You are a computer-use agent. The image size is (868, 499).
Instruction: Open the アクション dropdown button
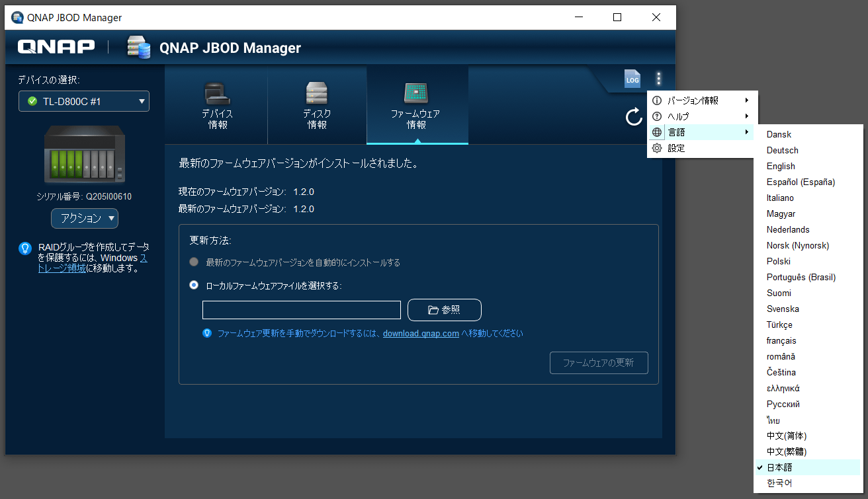coord(85,218)
